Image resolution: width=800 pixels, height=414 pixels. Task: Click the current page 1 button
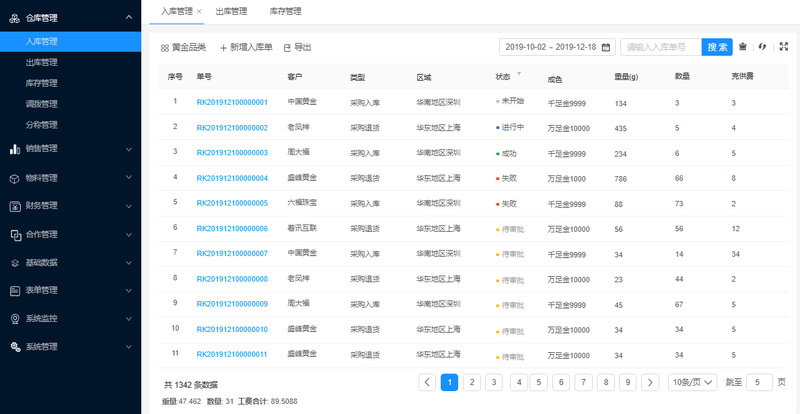point(449,382)
